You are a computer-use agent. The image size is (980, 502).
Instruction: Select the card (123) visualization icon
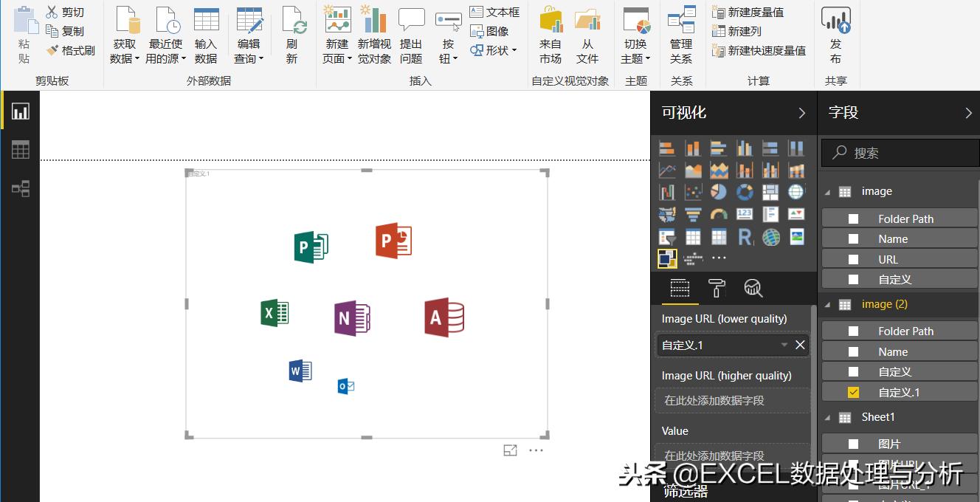pos(745,213)
